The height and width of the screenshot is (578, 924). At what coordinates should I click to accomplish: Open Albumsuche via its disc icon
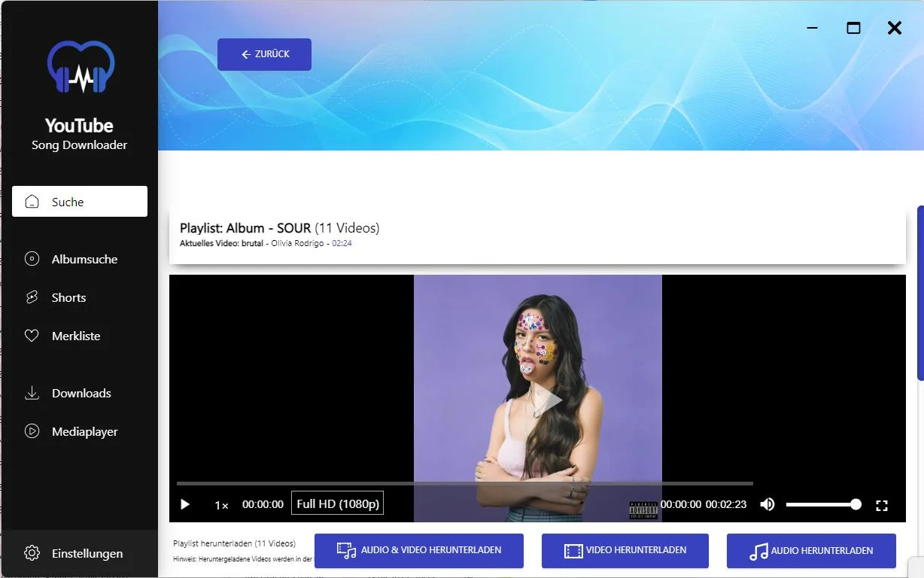pyautogui.click(x=32, y=259)
